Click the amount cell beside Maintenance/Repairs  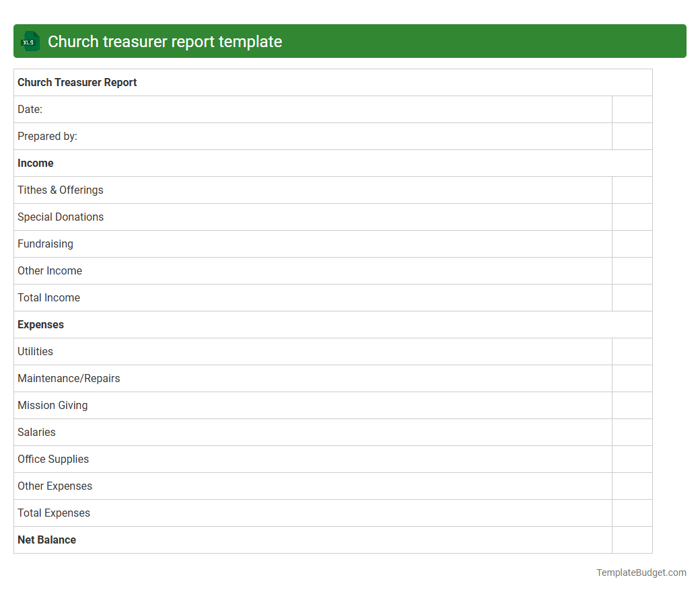[x=632, y=378]
